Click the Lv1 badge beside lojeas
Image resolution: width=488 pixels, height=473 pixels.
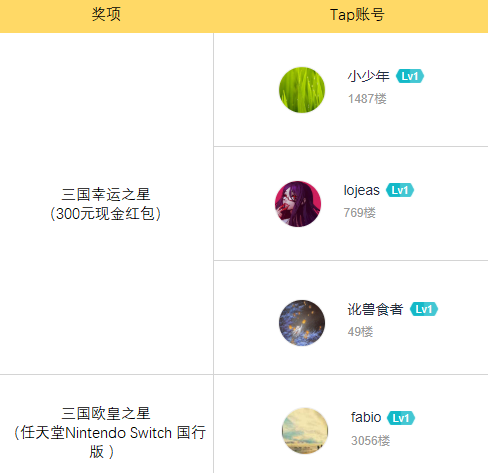point(400,190)
